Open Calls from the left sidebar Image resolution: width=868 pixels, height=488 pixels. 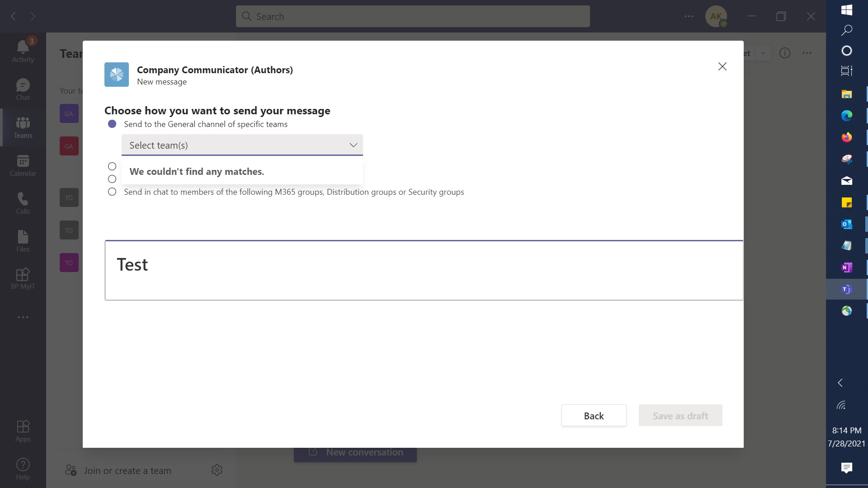pyautogui.click(x=22, y=202)
